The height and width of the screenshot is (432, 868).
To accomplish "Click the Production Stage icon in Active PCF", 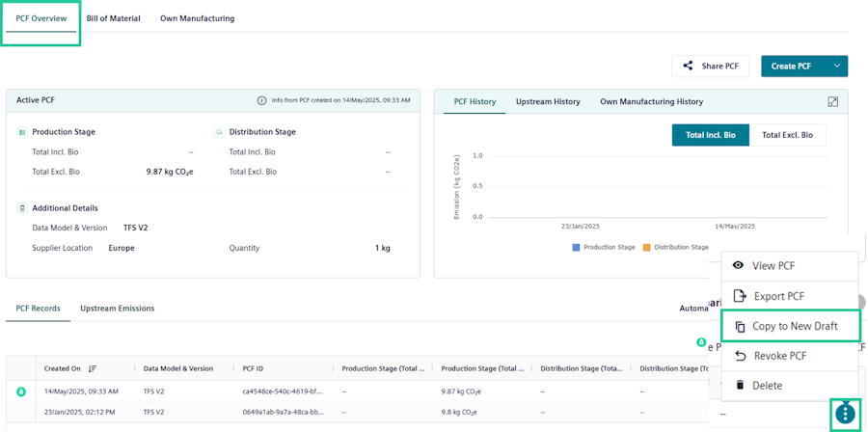I will click(x=22, y=132).
